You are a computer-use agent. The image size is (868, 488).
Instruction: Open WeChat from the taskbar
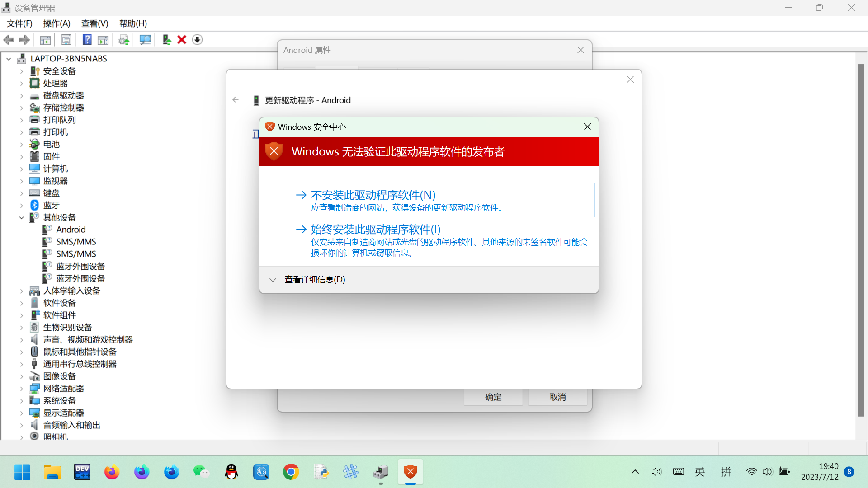click(x=202, y=472)
